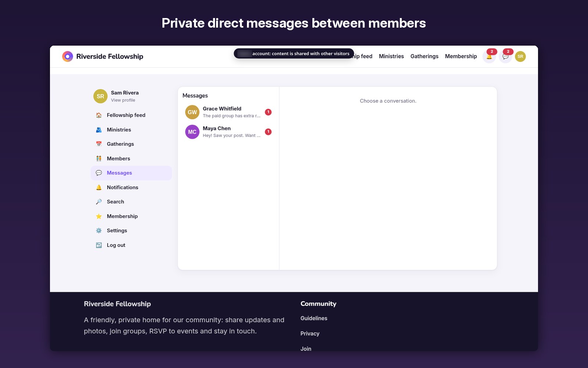Viewport: 588px width, 368px height.
Task: Click the 'Hey! Saw your post' preview
Action: [x=232, y=135]
